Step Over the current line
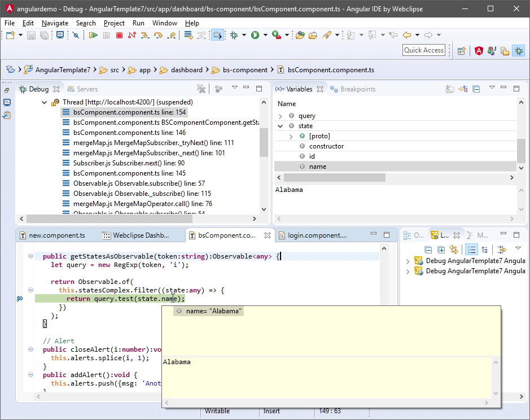The width and height of the screenshot is (530, 420). coord(158,35)
